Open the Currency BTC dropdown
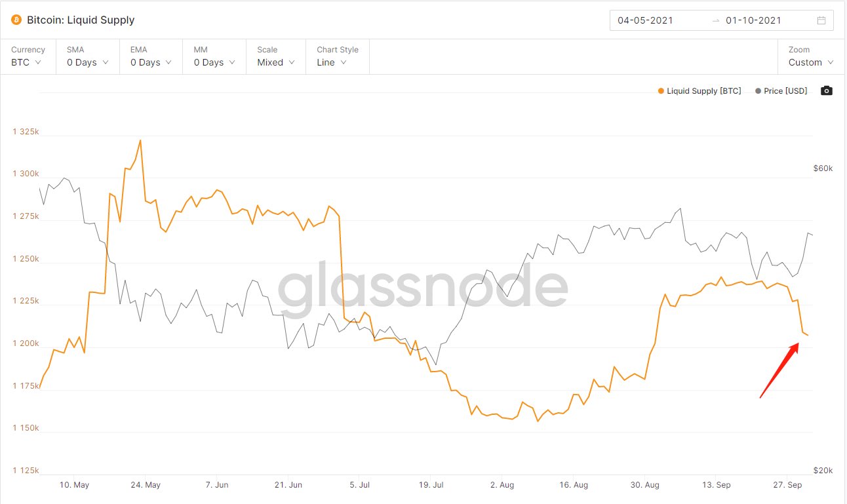Viewport: 847px width, 504px height. click(x=27, y=56)
